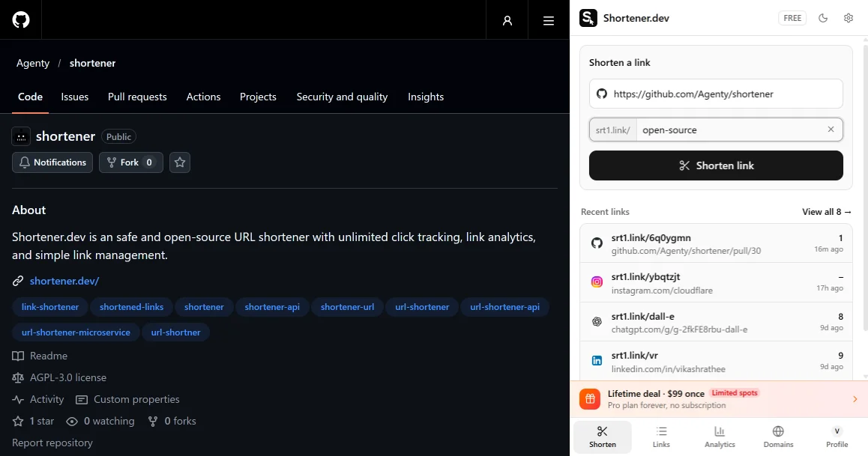
Task: Click the srt1.link/ domain prefix
Action: tap(613, 130)
